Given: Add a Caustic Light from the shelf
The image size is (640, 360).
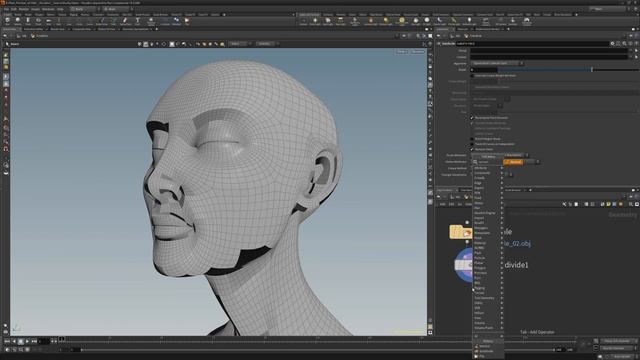Looking at the screenshot, I should [440, 21].
